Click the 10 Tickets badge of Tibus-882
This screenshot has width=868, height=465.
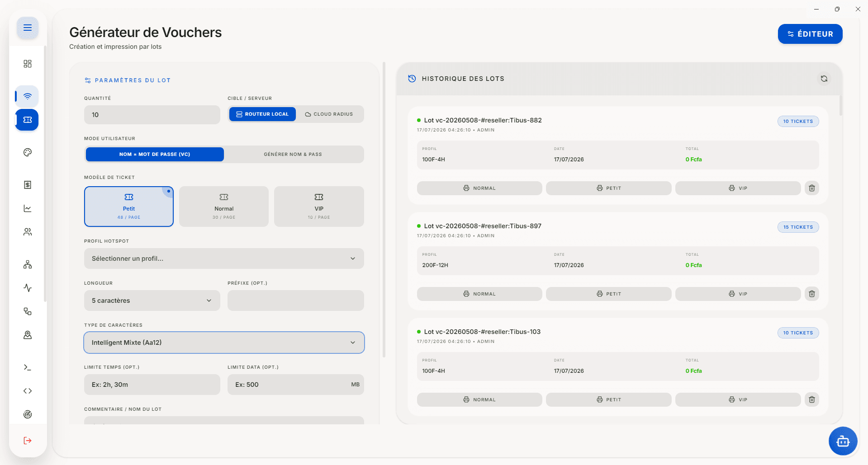click(x=798, y=121)
